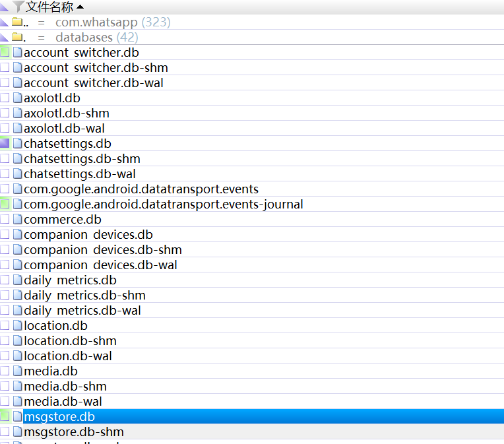Click the folder icon beside databases
This screenshot has width=504, height=444.
point(17,37)
